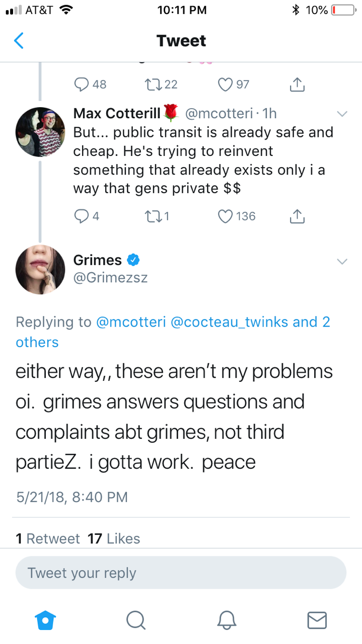Viewport: 362px width, 644px height.
Task: Open replies on the top tweet with 48 comments
Action: (x=82, y=85)
